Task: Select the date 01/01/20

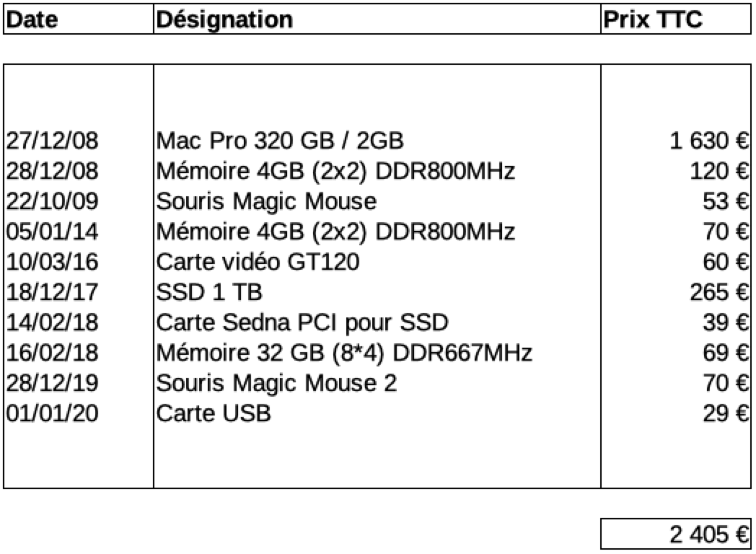Action: (x=52, y=413)
